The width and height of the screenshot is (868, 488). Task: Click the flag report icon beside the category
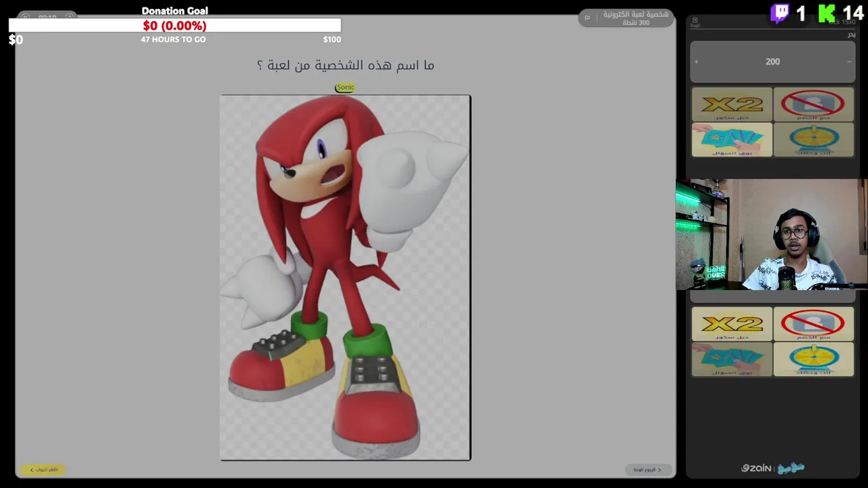[x=587, y=18]
